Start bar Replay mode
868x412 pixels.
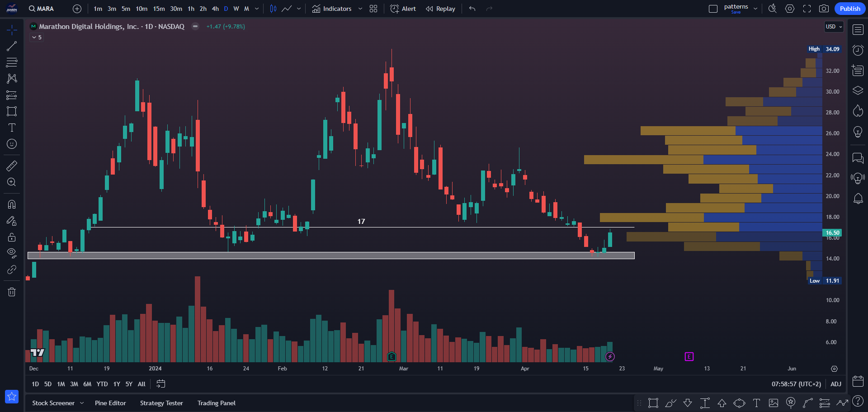440,9
